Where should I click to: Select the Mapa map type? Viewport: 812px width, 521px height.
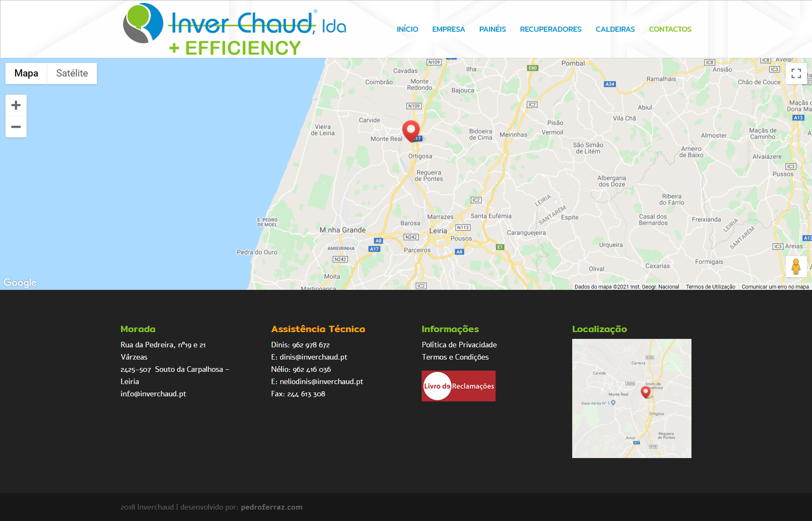coord(26,73)
